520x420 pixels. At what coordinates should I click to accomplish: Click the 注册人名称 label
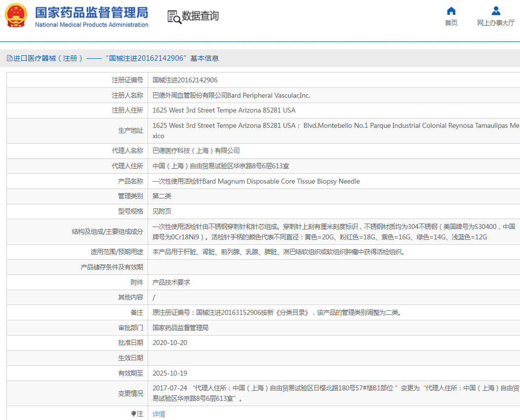tap(127, 95)
